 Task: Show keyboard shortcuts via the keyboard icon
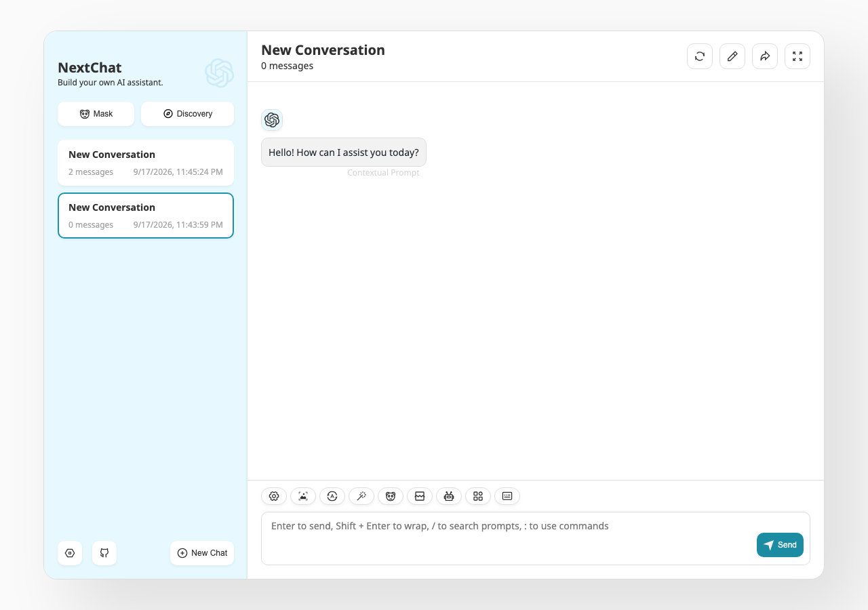pyautogui.click(x=507, y=496)
